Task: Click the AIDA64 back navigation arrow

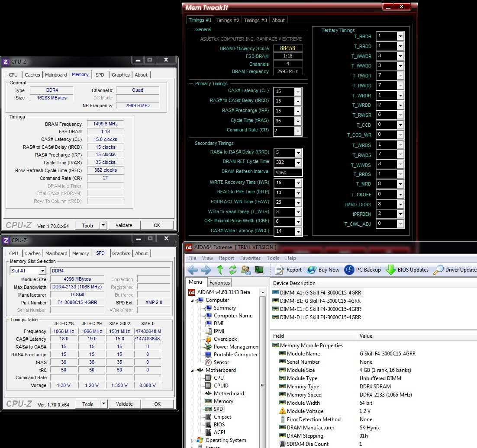Action: coord(193,270)
